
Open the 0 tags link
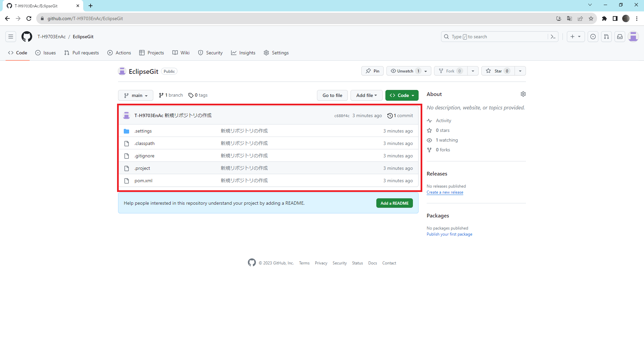[x=198, y=95]
